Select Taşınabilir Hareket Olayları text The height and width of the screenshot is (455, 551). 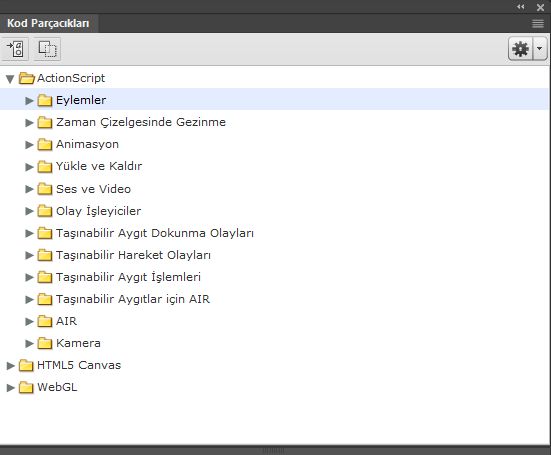(134, 255)
